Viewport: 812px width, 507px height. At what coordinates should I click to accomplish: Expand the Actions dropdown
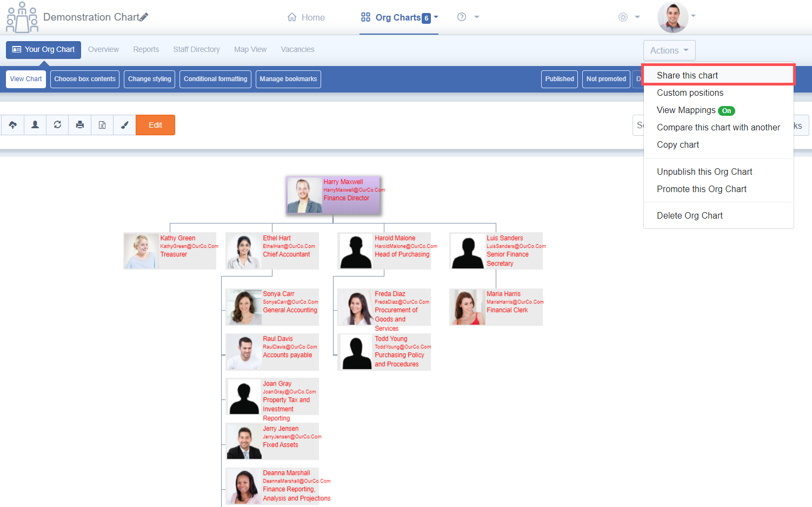(669, 50)
